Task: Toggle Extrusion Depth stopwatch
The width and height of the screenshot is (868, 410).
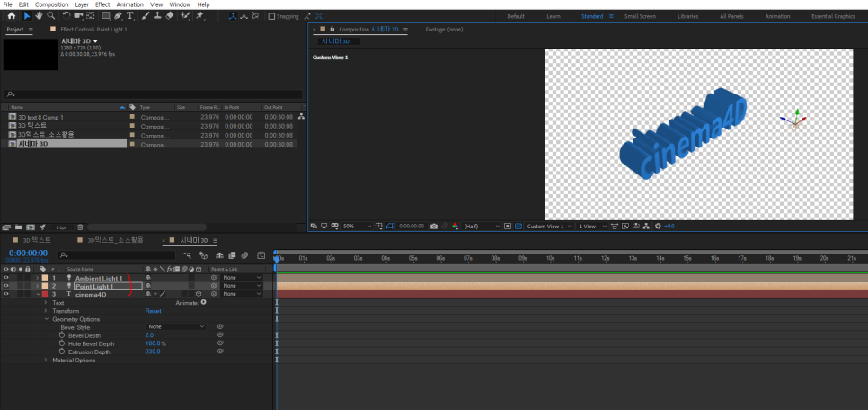Action: pos(62,352)
